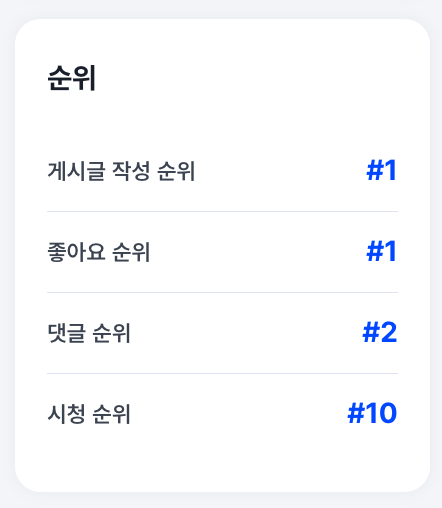Open the #10 viewing rank value
Viewport: 442px width, 508px height.
tap(372, 413)
